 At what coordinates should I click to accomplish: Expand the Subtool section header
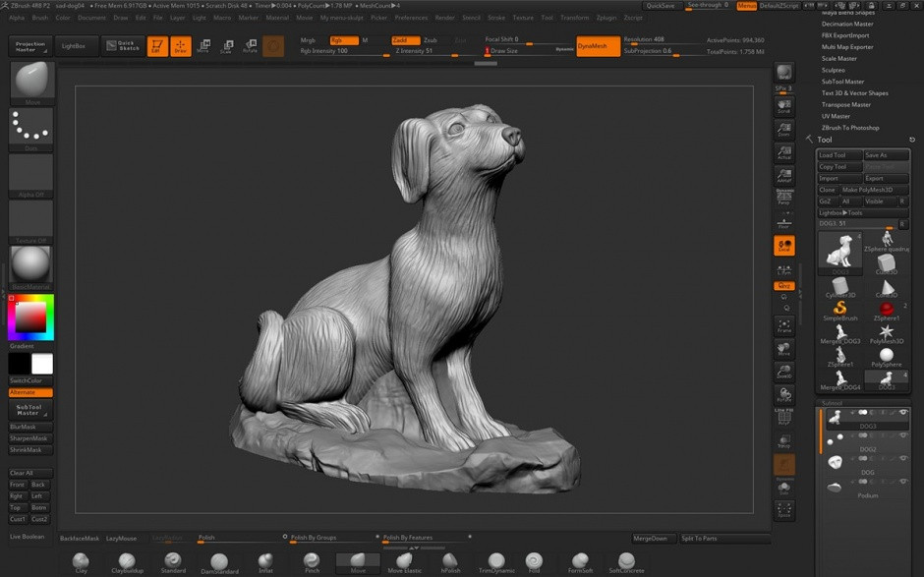pyautogui.click(x=863, y=403)
